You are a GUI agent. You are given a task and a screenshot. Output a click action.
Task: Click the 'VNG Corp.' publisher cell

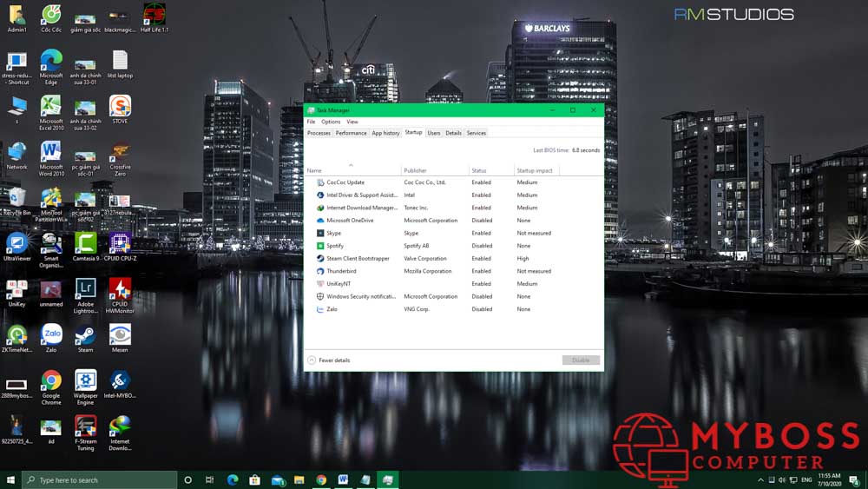417,309
